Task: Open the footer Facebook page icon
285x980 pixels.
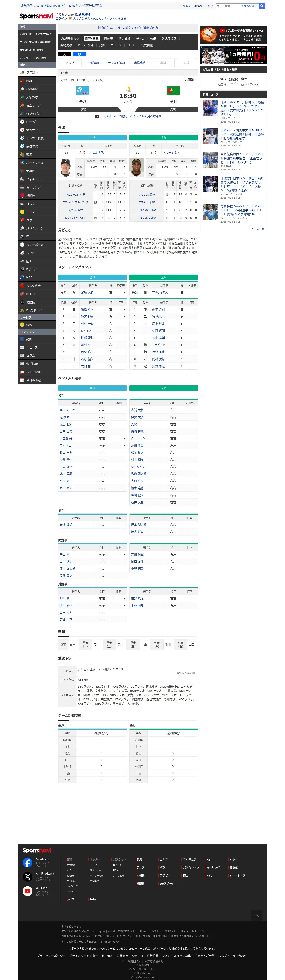Action: tap(28, 863)
